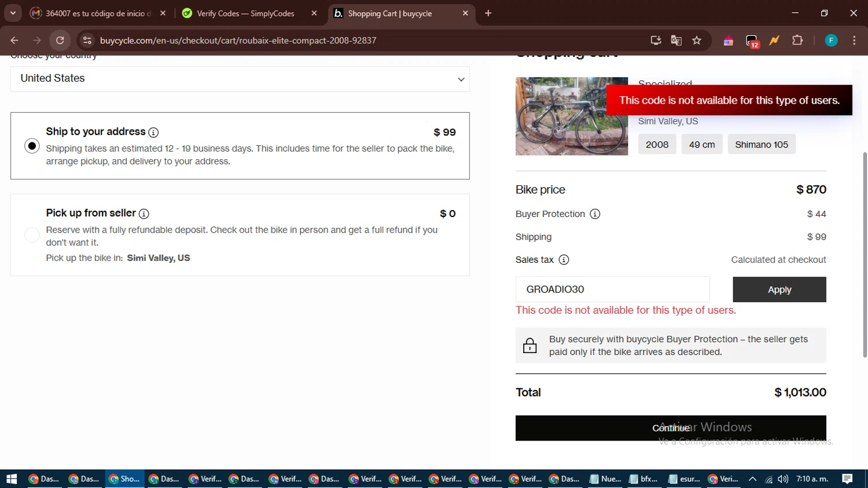Click the Simi Valley, US pickup location
The width and height of the screenshot is (868, 488).
tap(159, 258)
